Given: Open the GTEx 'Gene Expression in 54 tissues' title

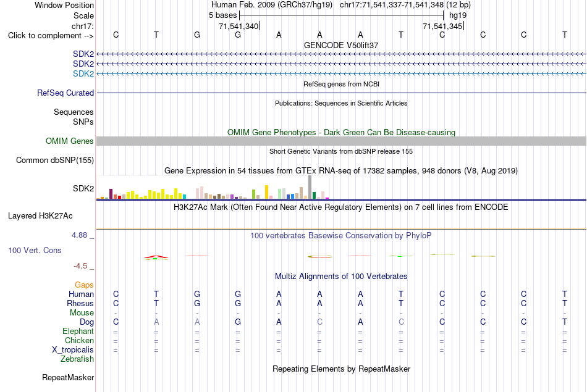Looking at the screenshot, I should coord(341,171).
